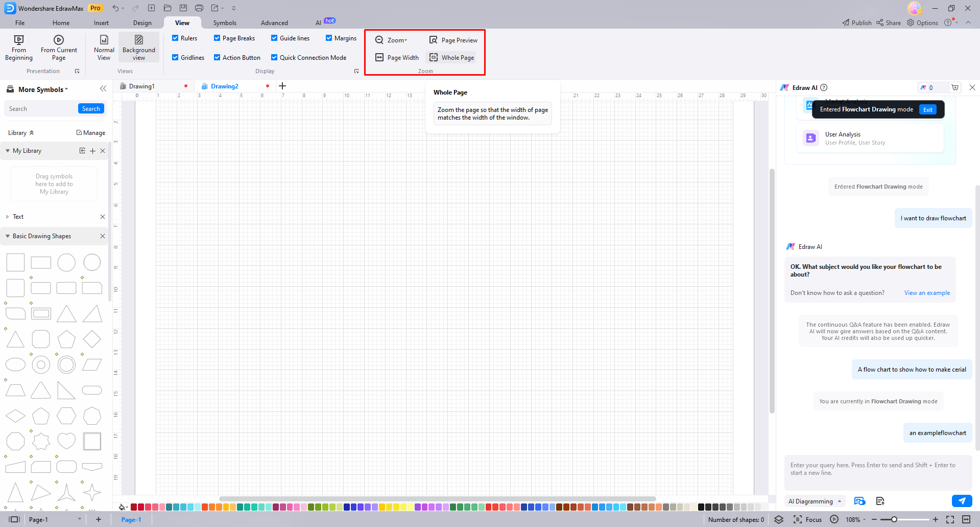The height and width of the screenshot is (527, 980).
Task: Import symbols into My Library
Action: click(82, 151)
